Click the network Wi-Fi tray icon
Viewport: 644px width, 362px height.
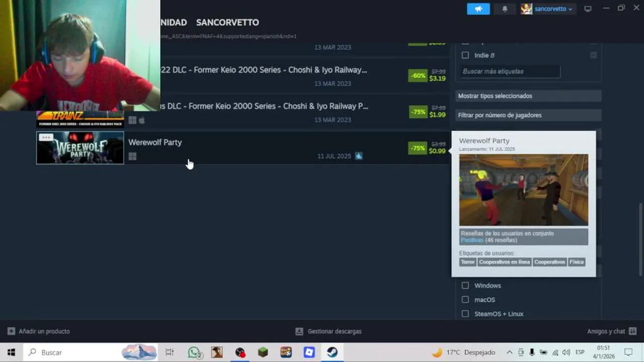click(x=555, y=352)
